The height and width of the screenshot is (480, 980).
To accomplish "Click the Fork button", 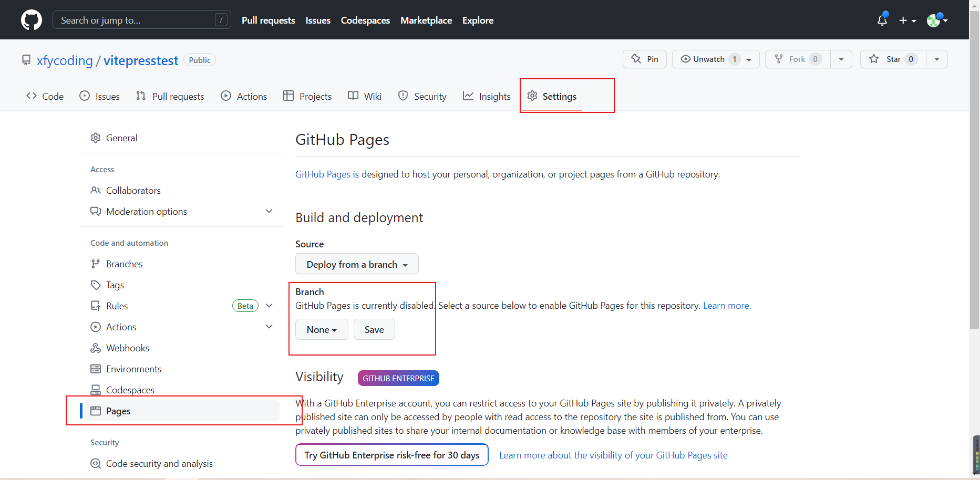I will pos(798,59).
